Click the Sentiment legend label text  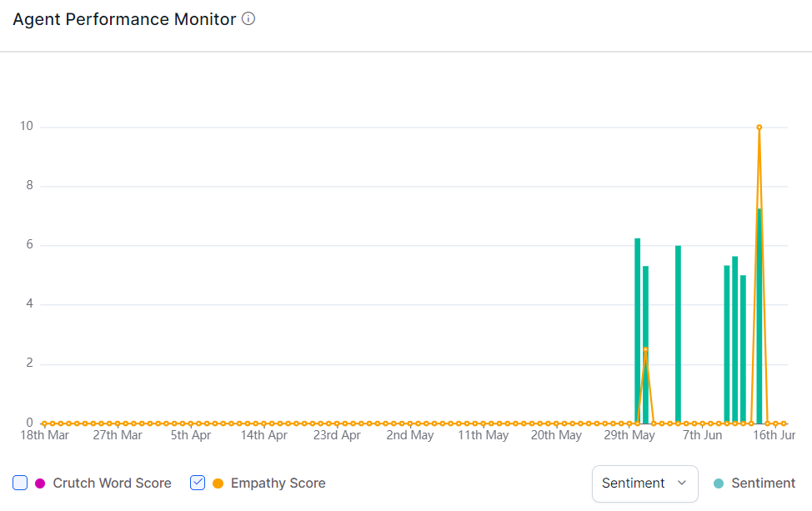click(x=763, y=483)
